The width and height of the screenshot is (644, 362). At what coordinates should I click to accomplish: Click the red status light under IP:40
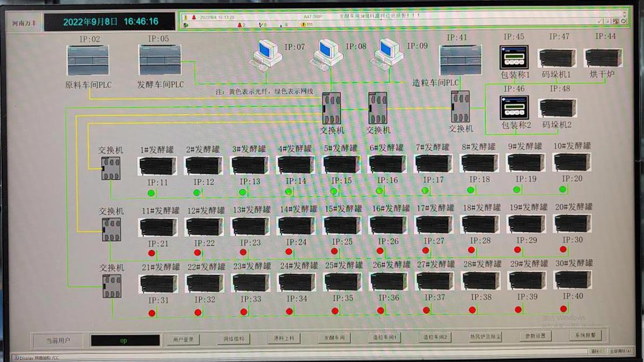coord(563,309)
